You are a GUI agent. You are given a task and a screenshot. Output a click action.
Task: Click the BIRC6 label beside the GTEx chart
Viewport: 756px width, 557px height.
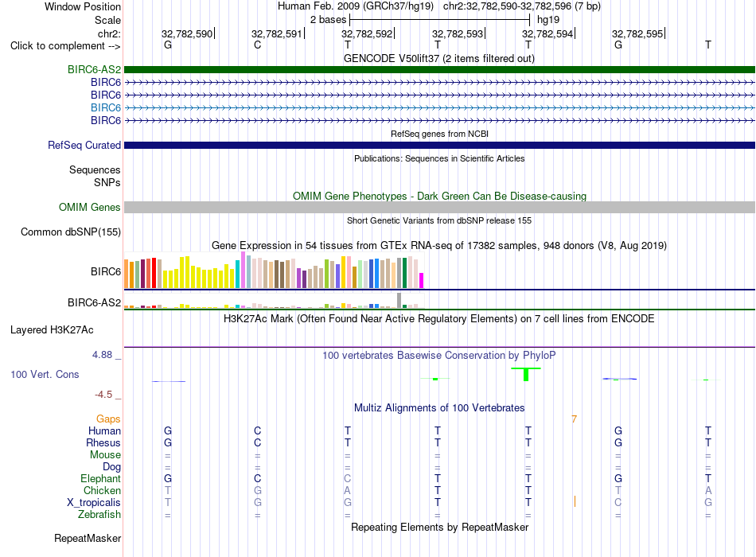click(x=106, y=271)
